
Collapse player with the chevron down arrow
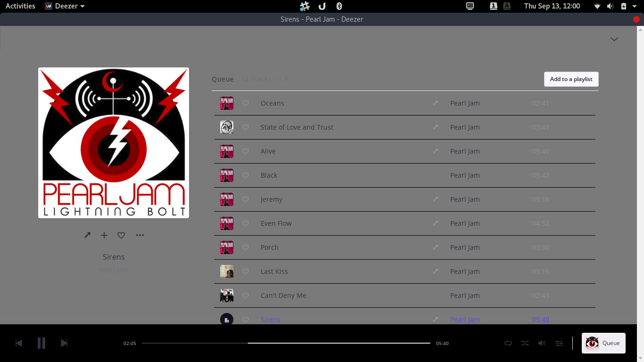click(x=614, y=39)
